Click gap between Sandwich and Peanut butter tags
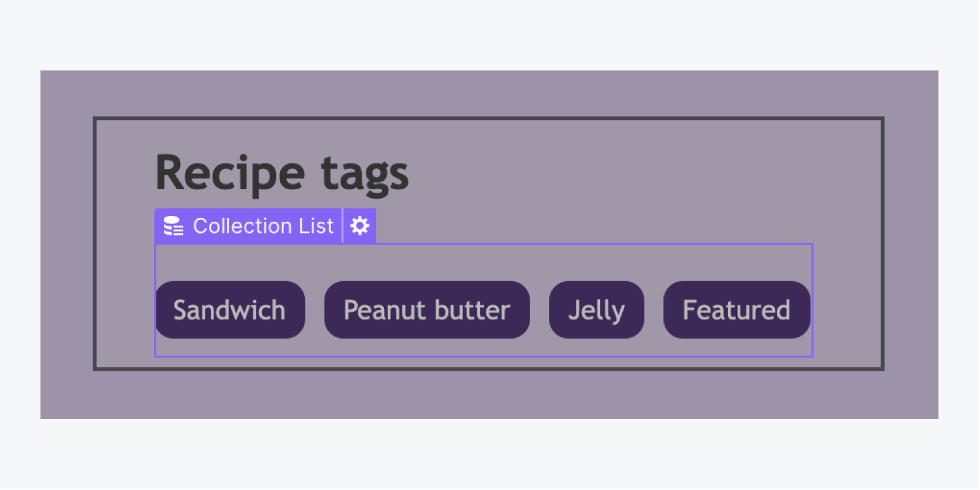The width and height of the screenshot is (980, 490). point(315,310)
